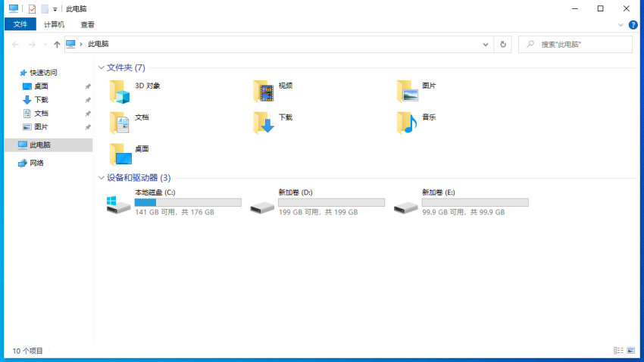644x362 pixels.
Task: Click the 新加卷 (E:) label
Action: [x=438, y=192]
